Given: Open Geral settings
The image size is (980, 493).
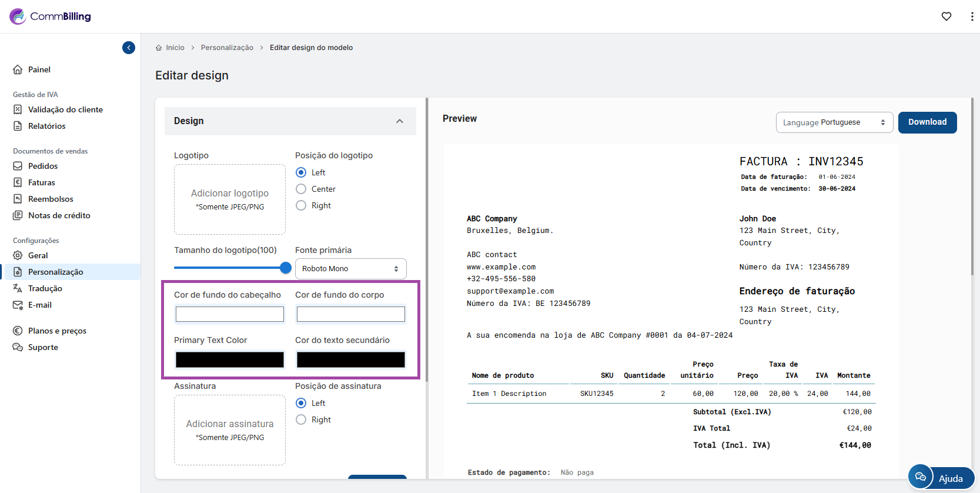Looking at the screenshot, I should (38, 255).
